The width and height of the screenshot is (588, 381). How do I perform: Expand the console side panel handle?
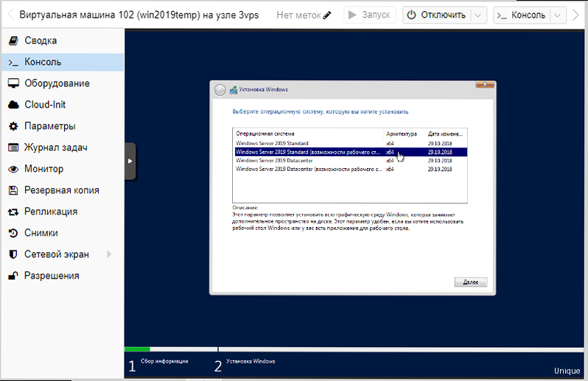tap(130, 161)
